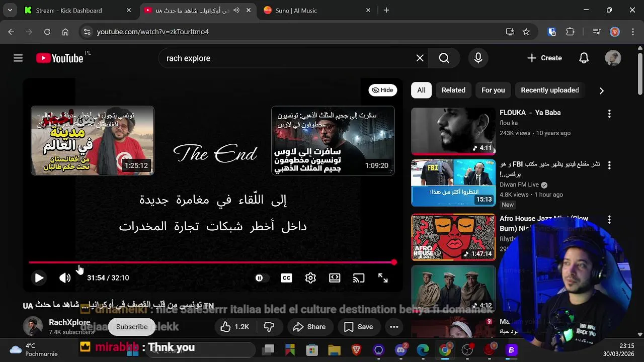Image resolution: width=644 pixels, height=362 pixels.
Task: Open options for Afro House Jazz Mix video
Action: [609, 220]
